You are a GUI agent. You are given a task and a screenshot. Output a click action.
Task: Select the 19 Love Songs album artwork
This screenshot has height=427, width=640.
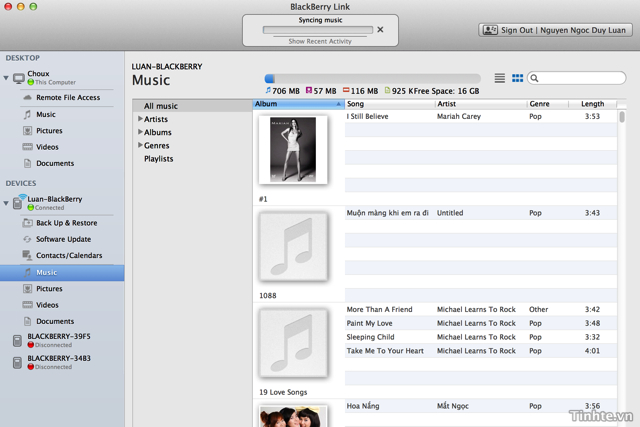pos(293,343)
